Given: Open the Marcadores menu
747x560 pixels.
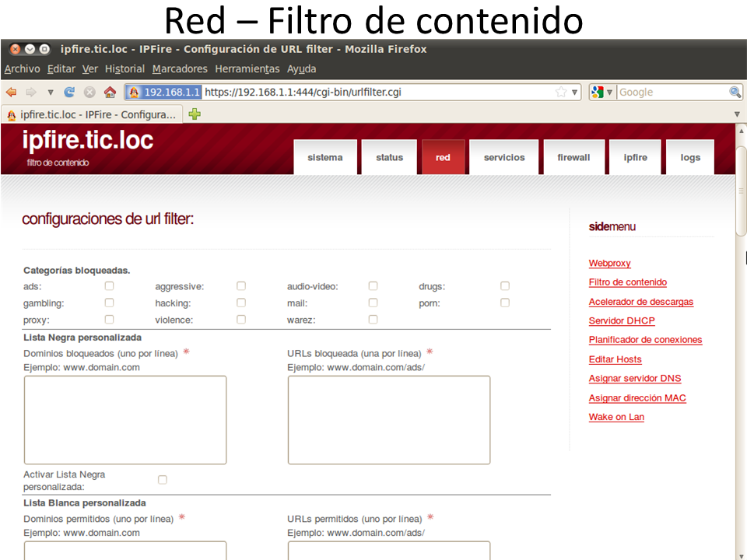Looking at the screenshot, I should [x=180, y=69].
